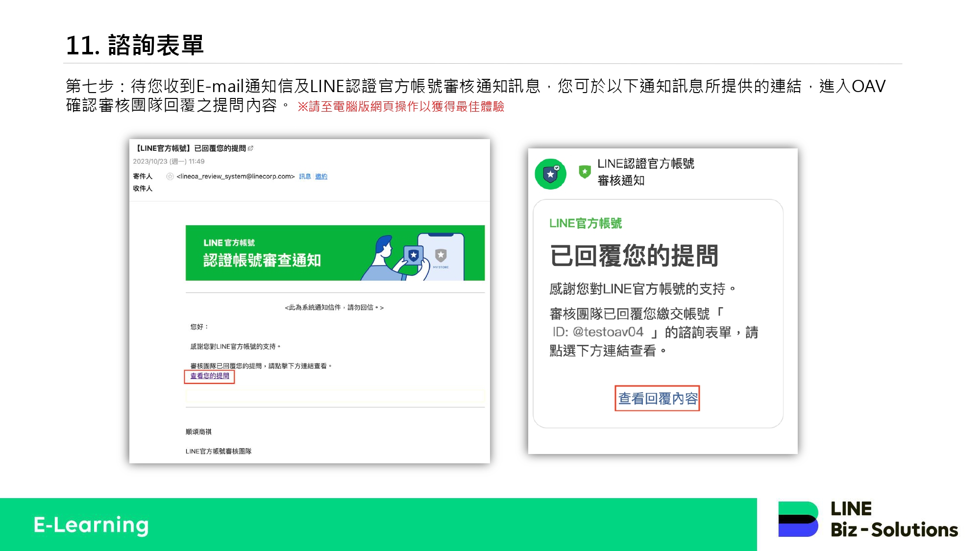Screen dimensions: 980x551
Task: Click the 邀約 link in email header
Action: tap(321, 176)
